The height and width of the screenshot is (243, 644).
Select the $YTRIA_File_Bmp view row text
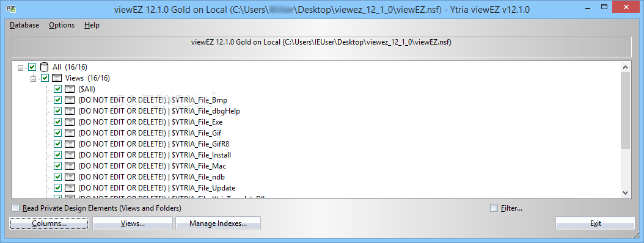pos(152,100)
